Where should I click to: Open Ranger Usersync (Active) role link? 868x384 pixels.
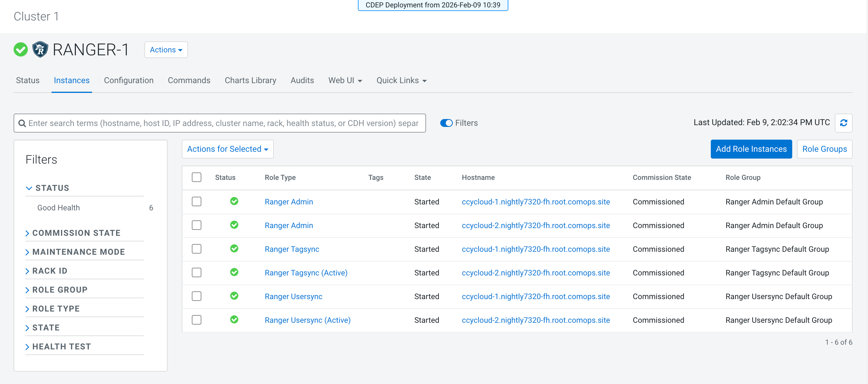coord(307,320)
